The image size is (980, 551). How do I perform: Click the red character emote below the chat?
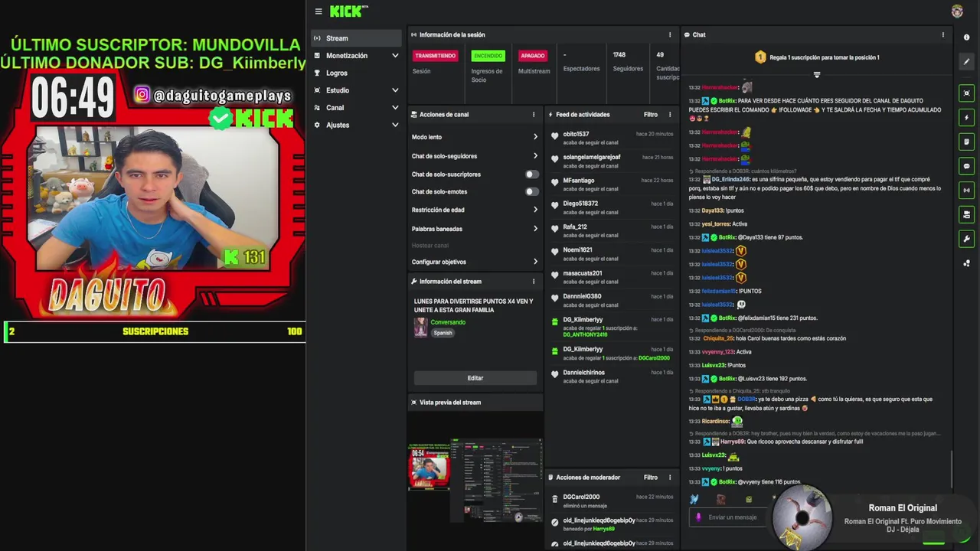pyautogui.click(x=720, y=499)
